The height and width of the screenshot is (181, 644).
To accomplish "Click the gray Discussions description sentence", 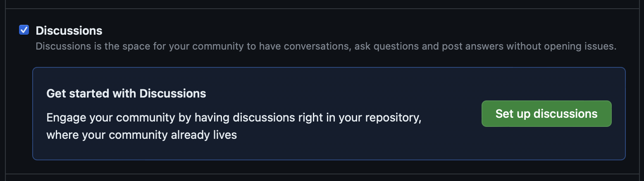I will click(x=326, y=46).
